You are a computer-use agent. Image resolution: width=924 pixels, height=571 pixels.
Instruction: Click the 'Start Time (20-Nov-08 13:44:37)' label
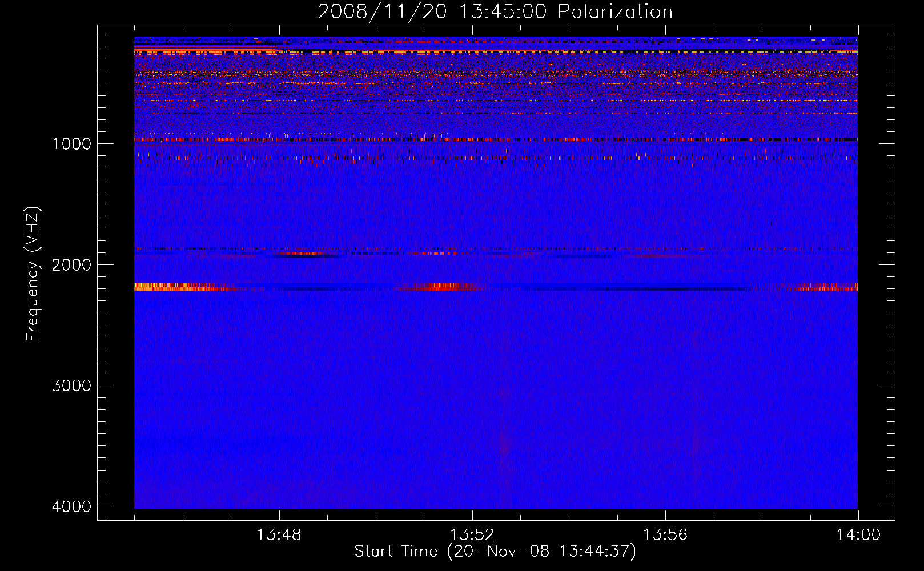(495, 552)
